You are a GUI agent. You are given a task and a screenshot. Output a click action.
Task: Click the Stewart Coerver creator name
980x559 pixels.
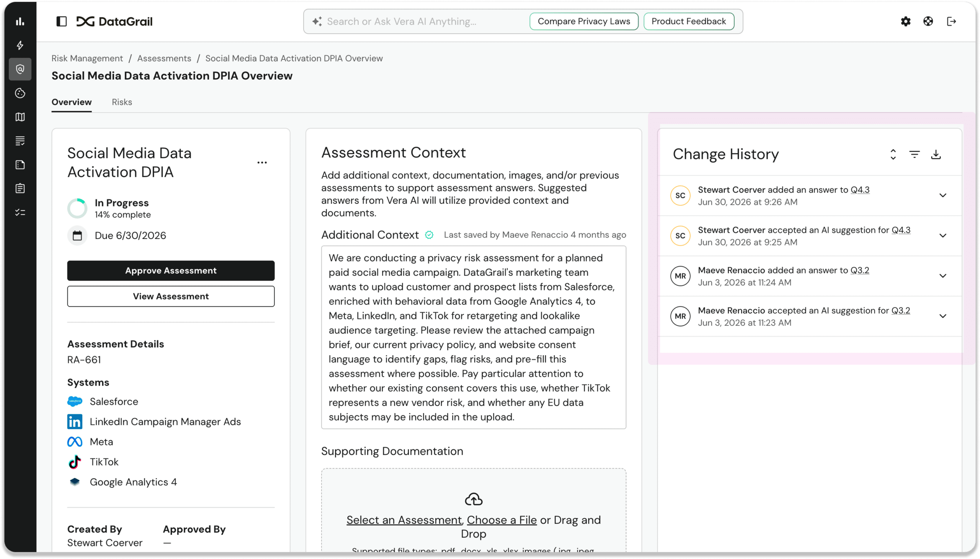click(105, 543)
